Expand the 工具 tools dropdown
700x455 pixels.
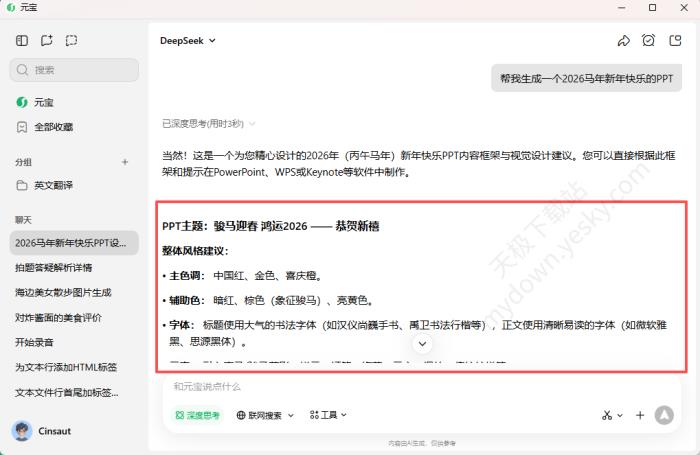tap(329, 415)
